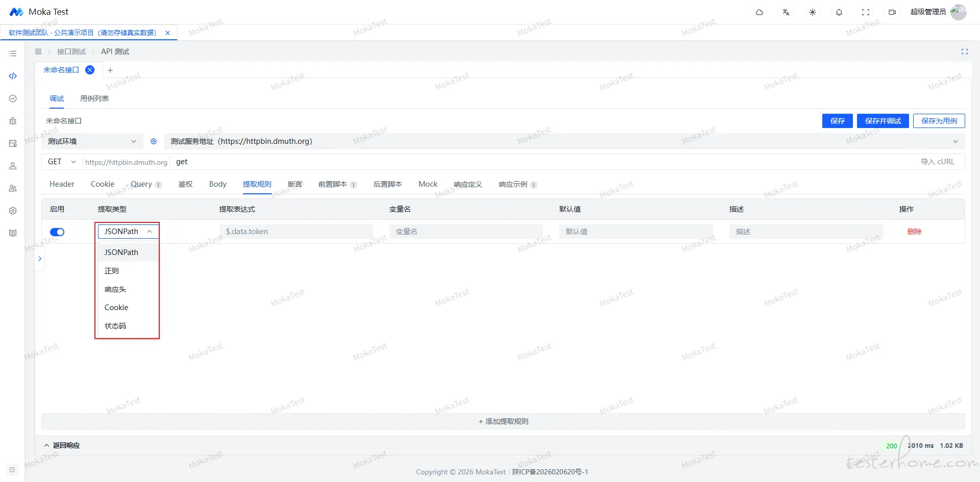980x482 pixels.
Task: Open the bug icon in sidebar
Action: pos(13,121)
